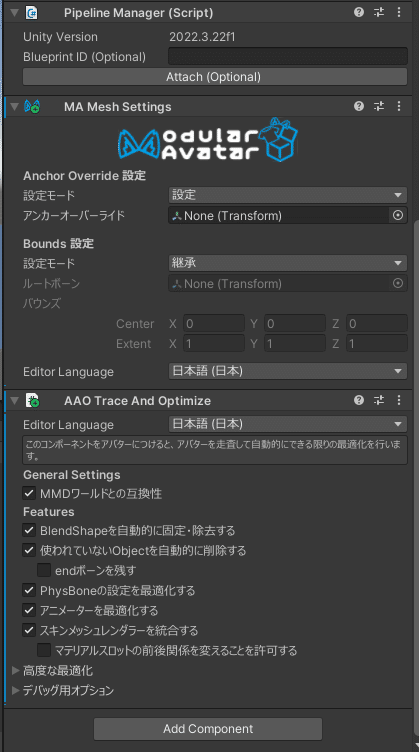Image resolution: width=419 pixels, height=752 pixels.
Task: Open presets for AAO Trace And Optimize
Action: (x=379, y=400)
